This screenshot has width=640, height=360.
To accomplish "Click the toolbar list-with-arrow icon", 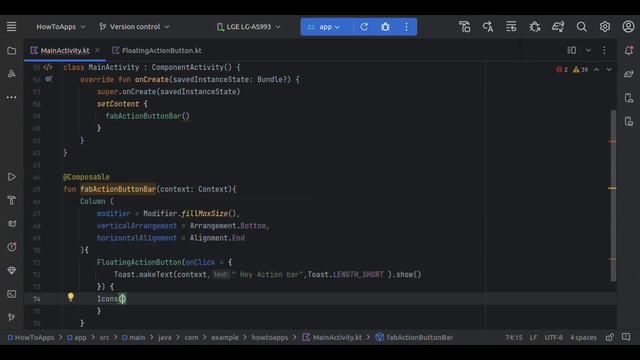I will (x=511, y=27).
